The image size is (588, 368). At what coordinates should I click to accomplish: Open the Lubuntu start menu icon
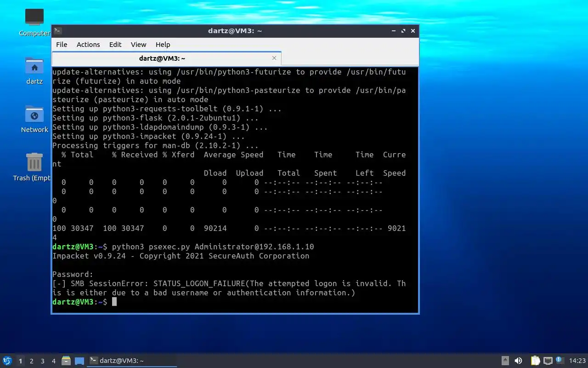[x=7, y=361]
